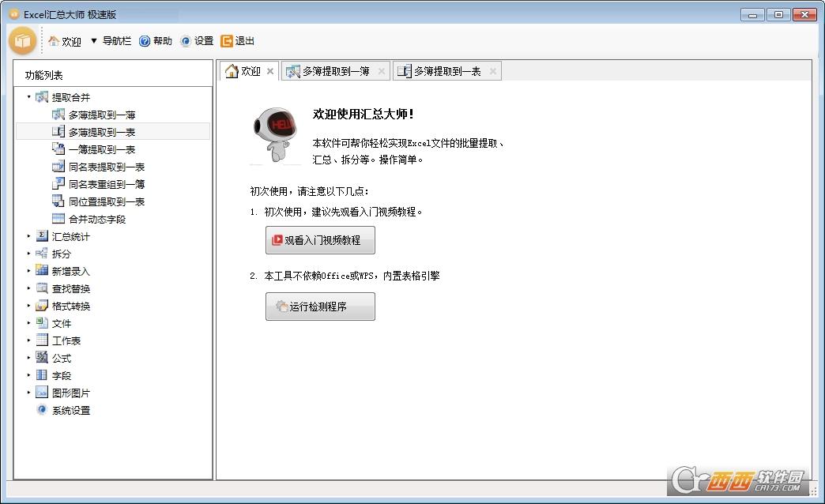Click the 新增录入 icon

42,270
